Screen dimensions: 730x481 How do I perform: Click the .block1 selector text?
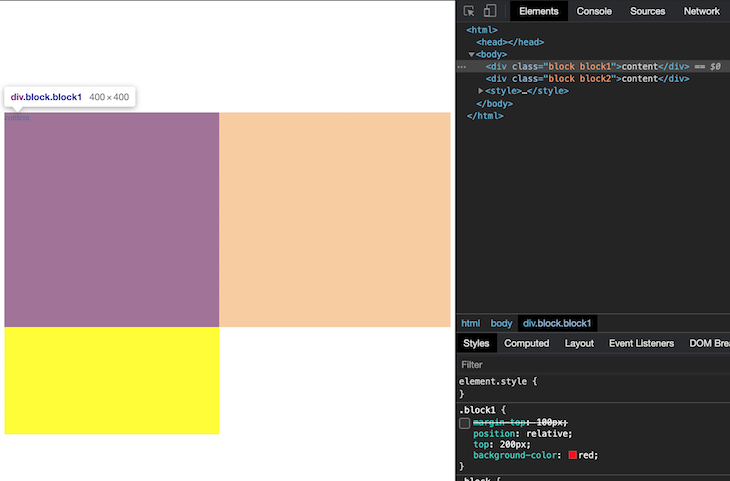(x=477, y=410)
